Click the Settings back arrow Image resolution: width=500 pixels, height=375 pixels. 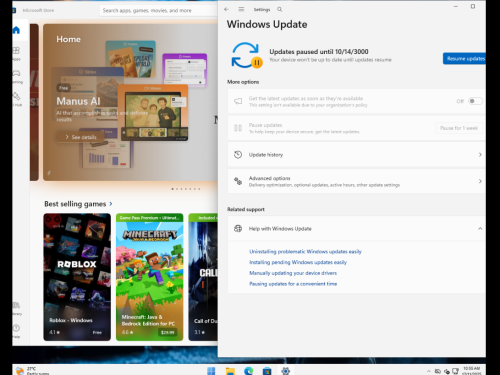226,9
